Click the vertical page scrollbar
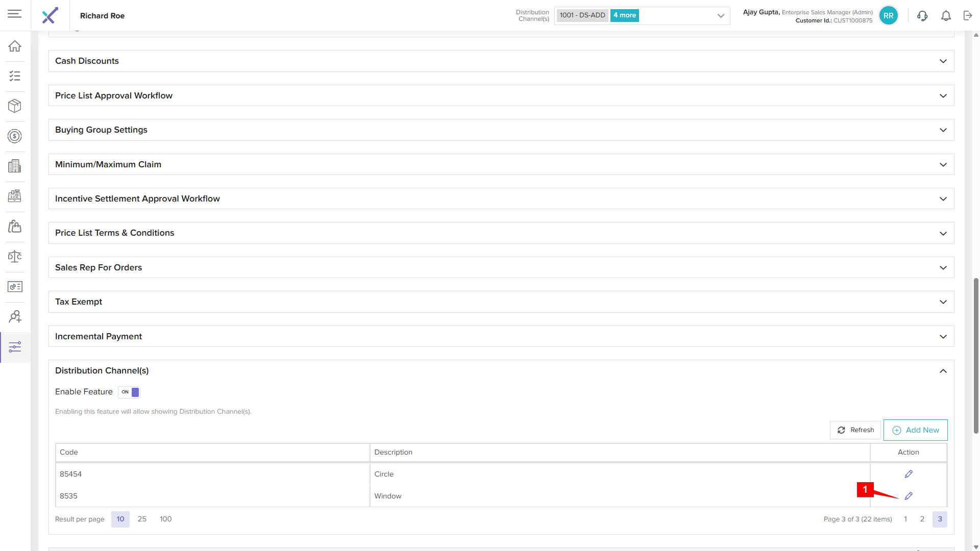The image size is (980, 551). pos(976,356)
